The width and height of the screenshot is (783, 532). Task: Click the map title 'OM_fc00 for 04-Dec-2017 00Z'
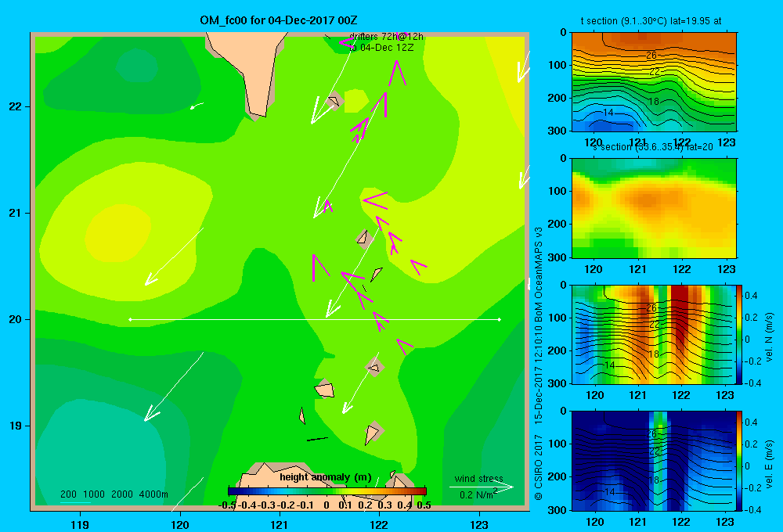tap(278, 20)
